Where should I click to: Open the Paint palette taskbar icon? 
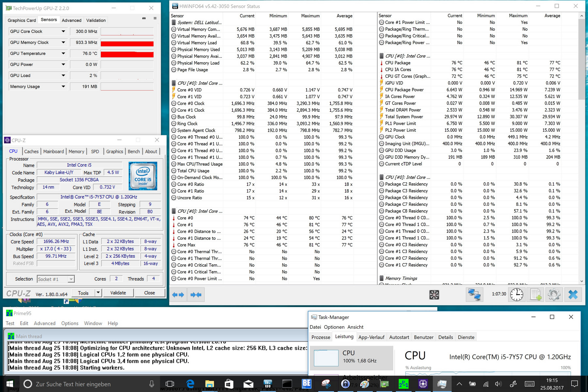pyautogui.click(x=365, y=384)
